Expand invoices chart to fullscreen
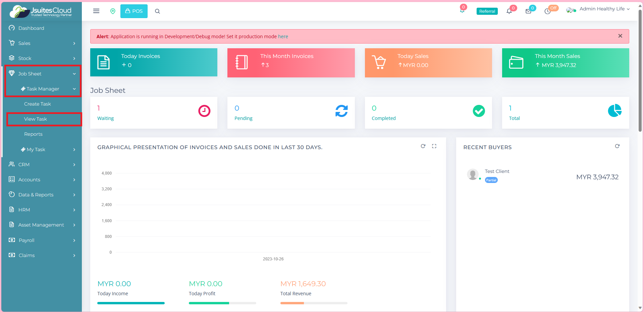 [434, 146]
